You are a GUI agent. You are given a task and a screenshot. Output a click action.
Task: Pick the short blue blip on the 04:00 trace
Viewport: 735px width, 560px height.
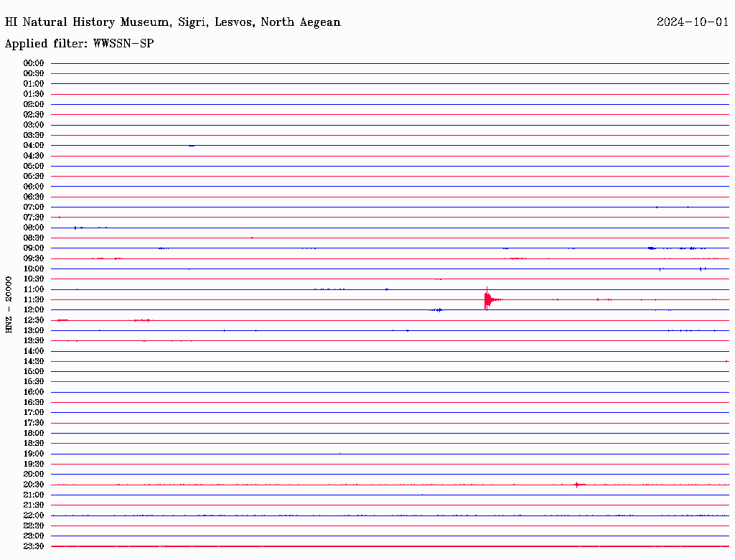[192, 146]
